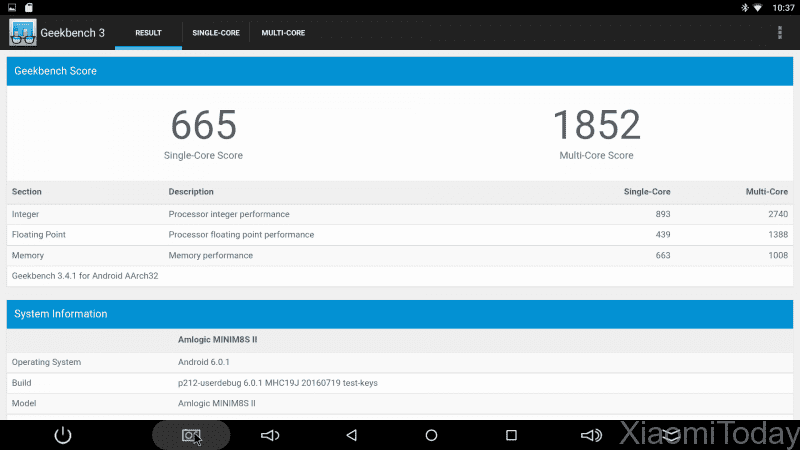
Task: Tap the Geekbench 3 title text
Action: 72,33
